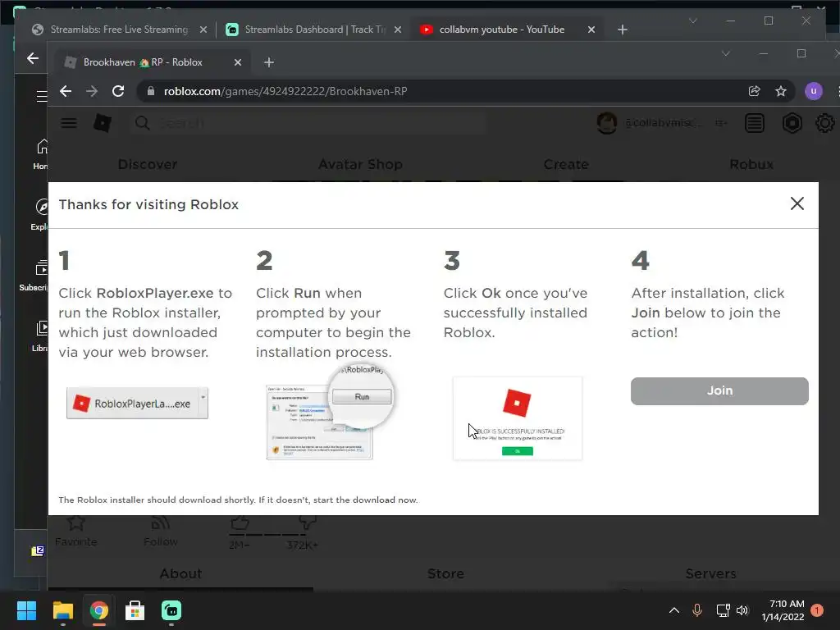
Task: Click the grey Join button
Action: pyautogui.click(x=719, y=391)
